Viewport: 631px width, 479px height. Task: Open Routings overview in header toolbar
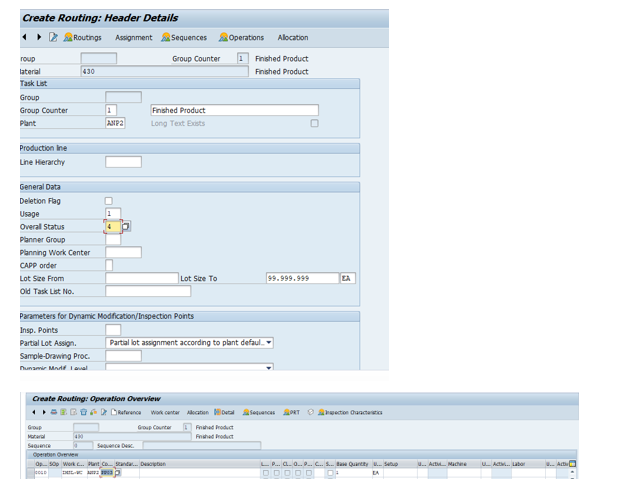point(82,37)
